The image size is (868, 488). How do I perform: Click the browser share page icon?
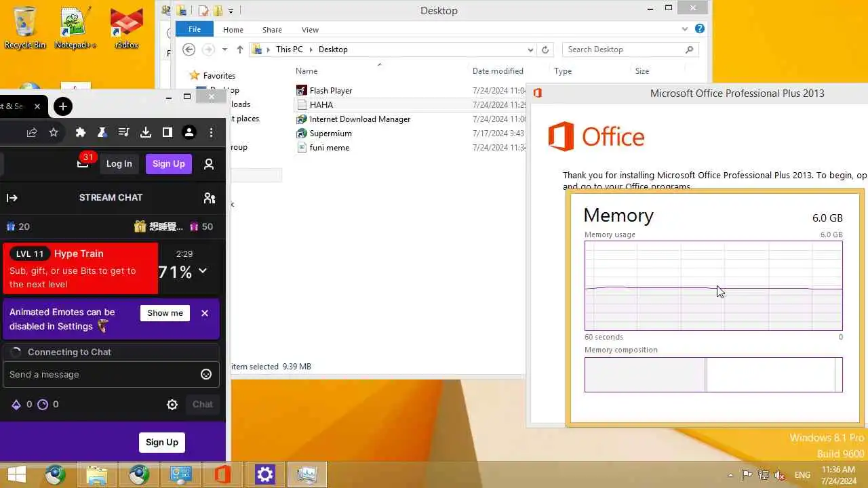[x=32, y=133]
